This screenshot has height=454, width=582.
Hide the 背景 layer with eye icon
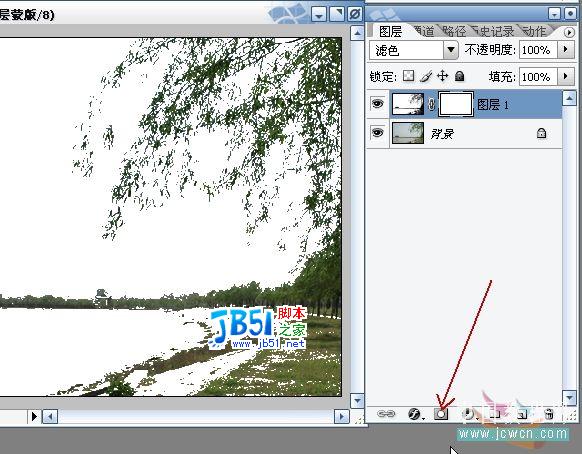[x=377, y=133]
